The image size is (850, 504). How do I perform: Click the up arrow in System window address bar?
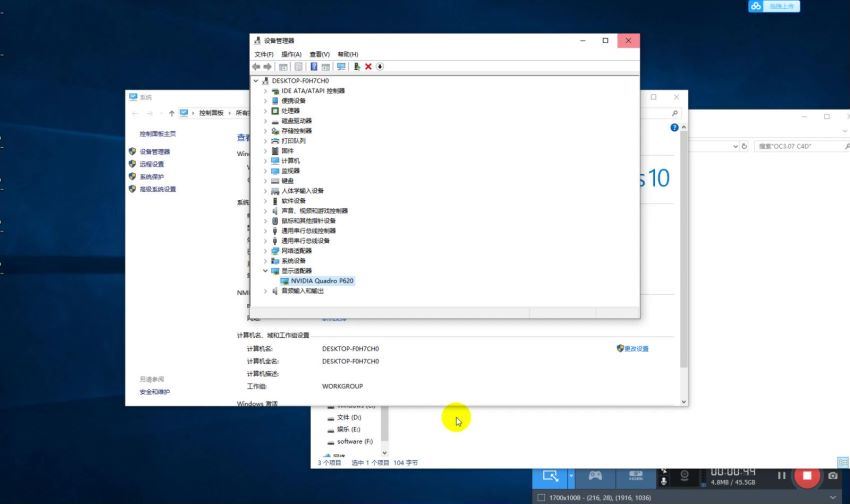171,113
